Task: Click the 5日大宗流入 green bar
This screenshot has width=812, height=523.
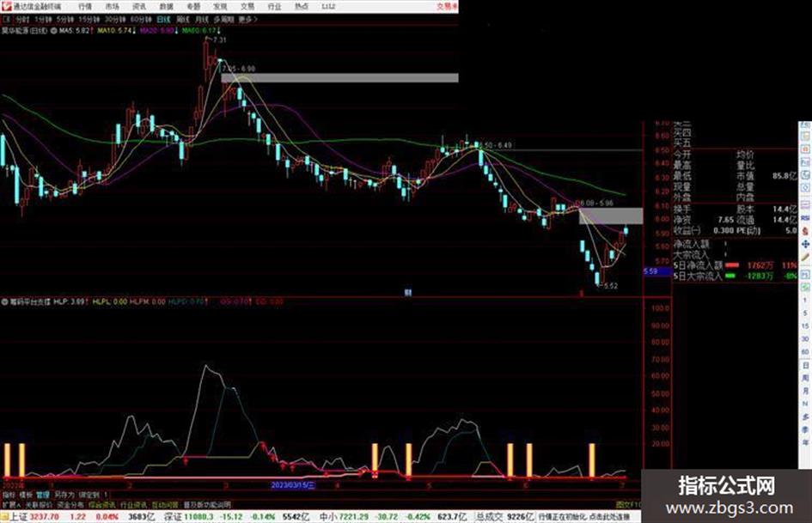Action: [730, 277]
